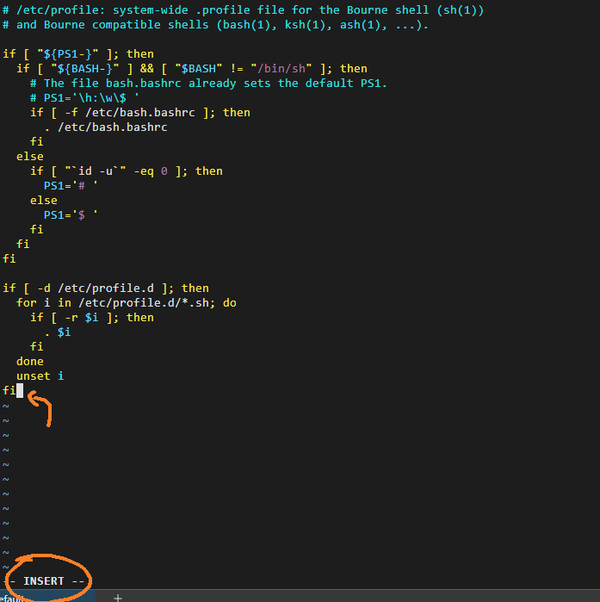Place cursor at block cursor after final 'fi'
This screenshot has width=600, height=602.
(20, 390)
